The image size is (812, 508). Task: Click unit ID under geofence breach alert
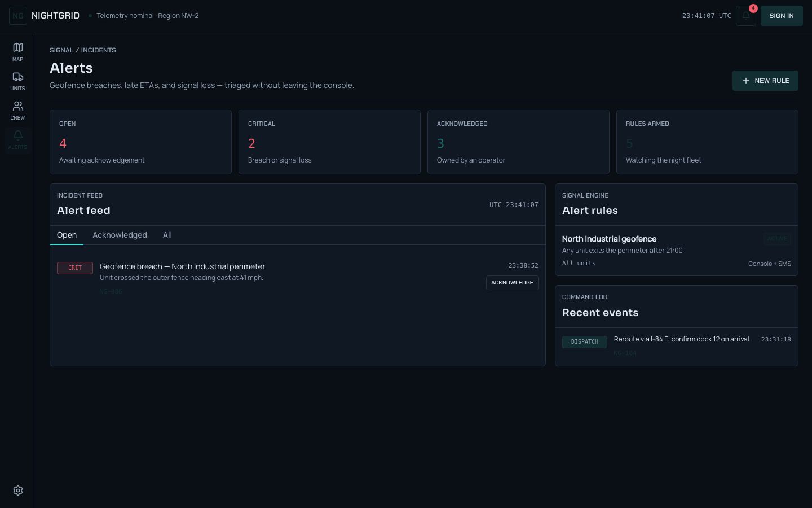[111, 291]
